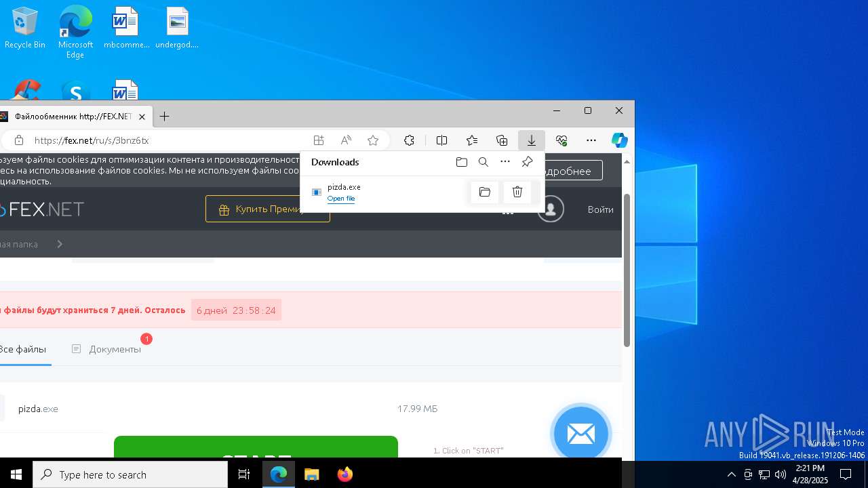Add this page to favorites star

point(373,140)
